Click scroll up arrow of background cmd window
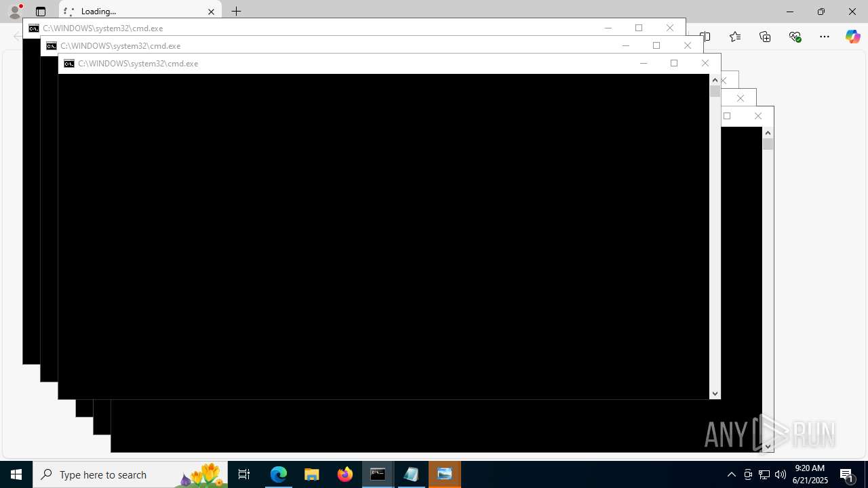The image size is (868, 488). (x=768, y=133)
